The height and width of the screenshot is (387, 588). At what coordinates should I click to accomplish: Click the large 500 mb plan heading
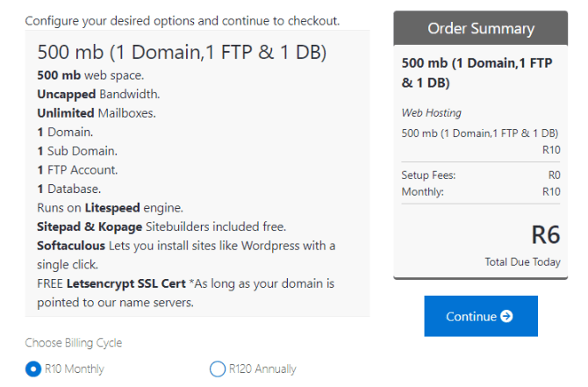(x=182, y=52)
